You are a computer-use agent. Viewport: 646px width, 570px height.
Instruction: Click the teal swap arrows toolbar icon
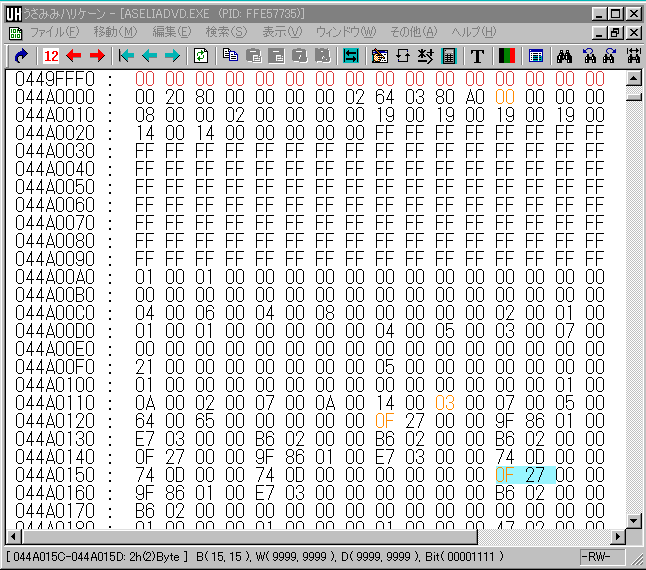point(351,56)
